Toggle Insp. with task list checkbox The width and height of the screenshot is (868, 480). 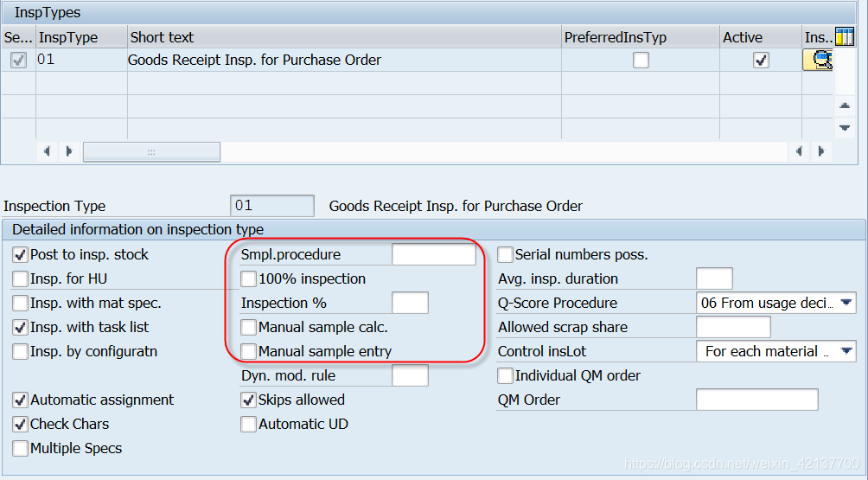20,327
